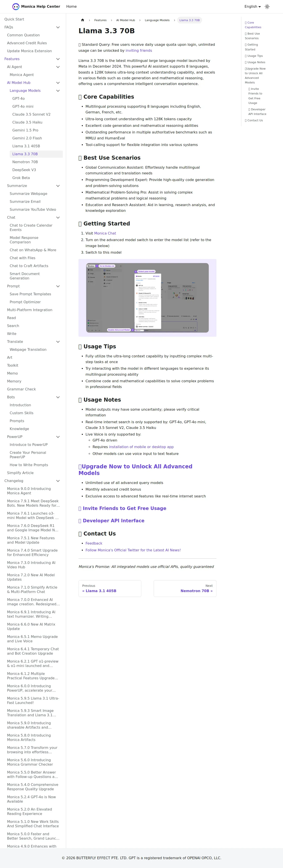Jump to Best Use Scenarios in contents
Screen dimensions: 283x868
(252, 36)
